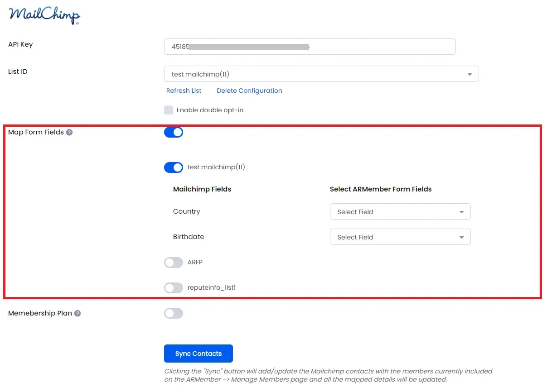The image size is (552, 392).
Task: Enable double opt-in checkbox
Action: 169,110
